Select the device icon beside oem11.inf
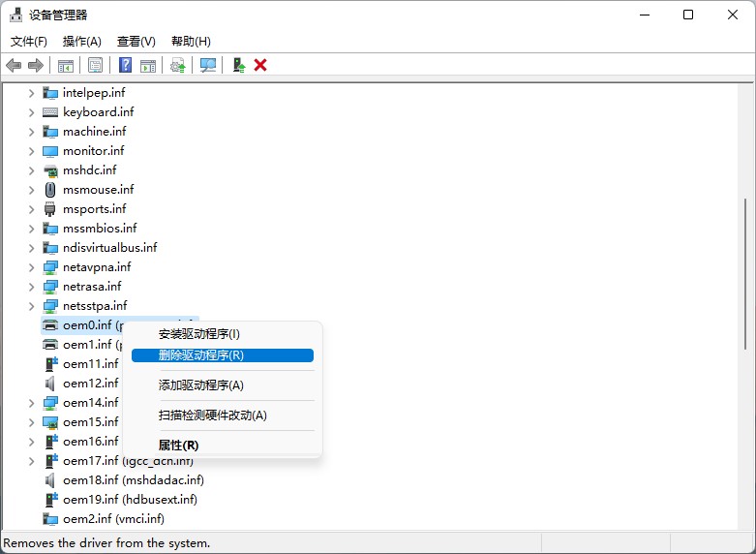The height and width of the screenshot is (554, 756). click(x=51, y=364)
